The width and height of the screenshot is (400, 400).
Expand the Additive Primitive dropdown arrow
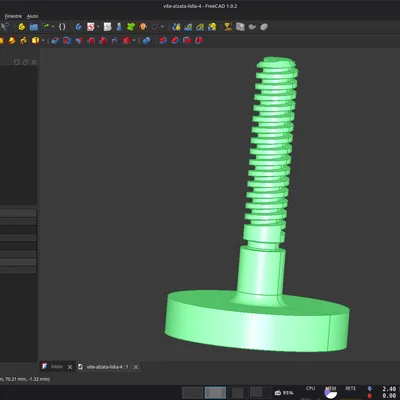(x=43, y=41)
